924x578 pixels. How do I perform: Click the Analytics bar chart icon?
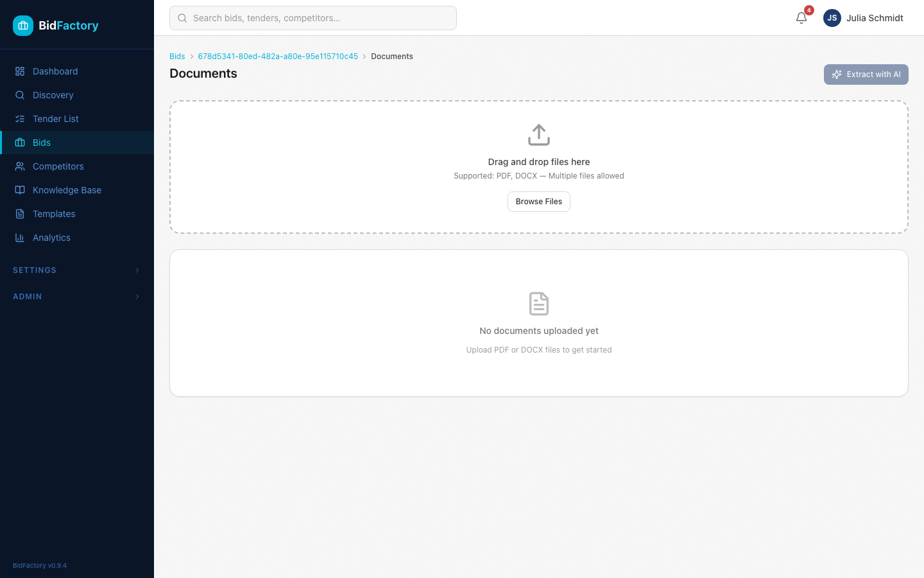(x=20, y=238)
